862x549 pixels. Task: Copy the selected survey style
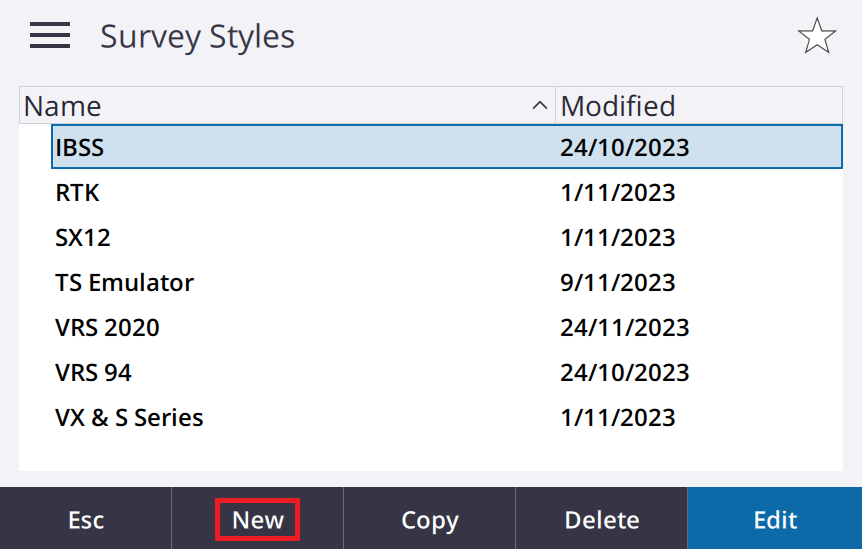(x=429, y=518)
